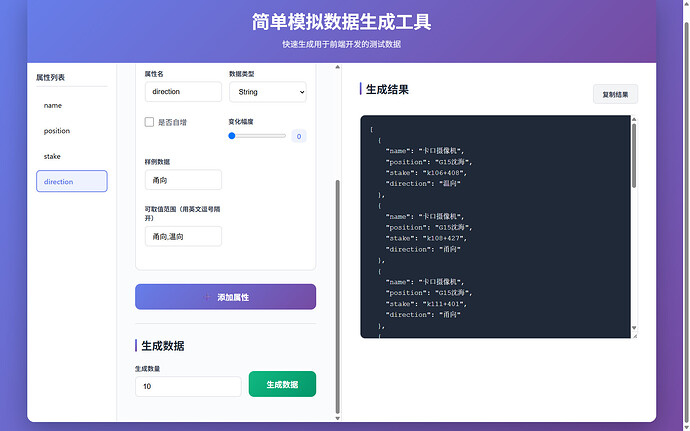Select the position attribute in the list
Viewport: 690px width, 431px height.
[72, 131]
